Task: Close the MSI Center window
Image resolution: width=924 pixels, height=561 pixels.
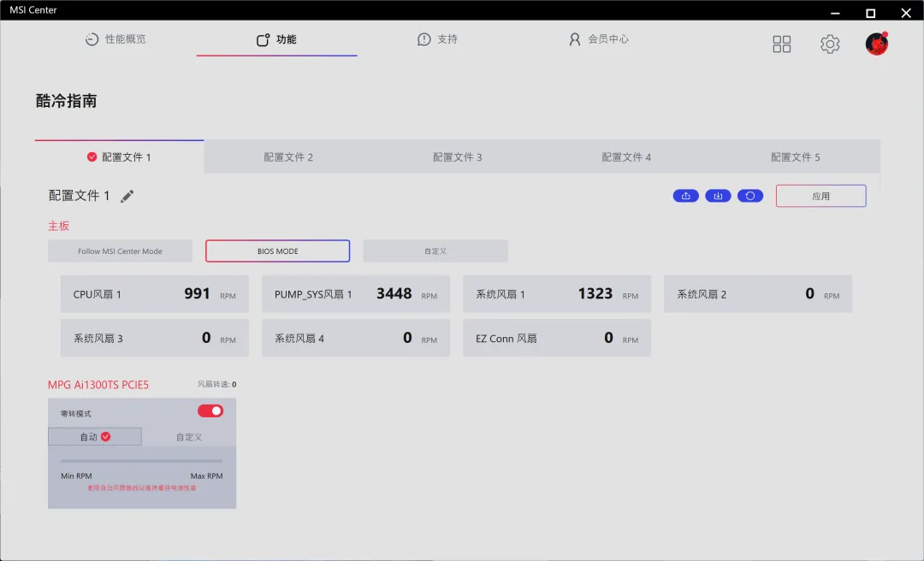Action: 906,13
